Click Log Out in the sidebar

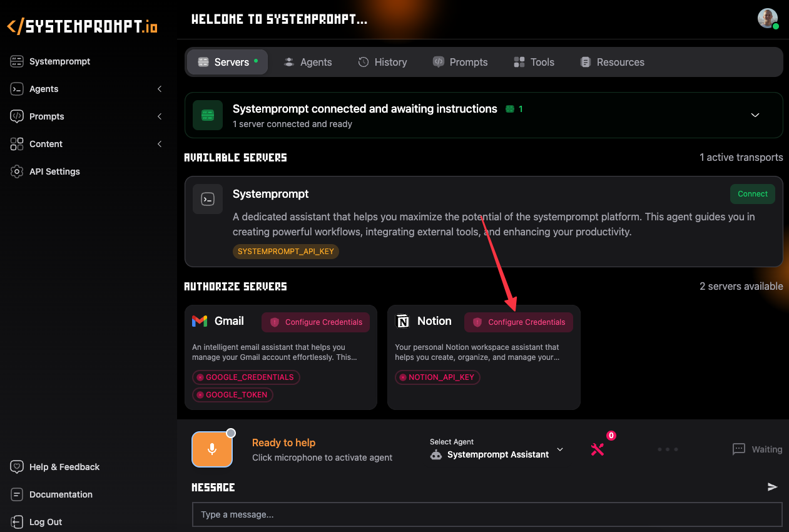[46, 522]
